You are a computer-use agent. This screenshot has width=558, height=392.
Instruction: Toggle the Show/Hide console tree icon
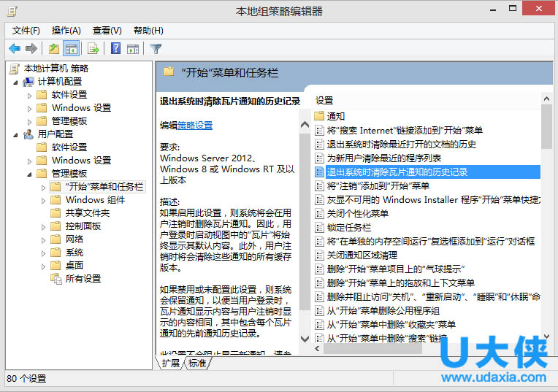71,48
